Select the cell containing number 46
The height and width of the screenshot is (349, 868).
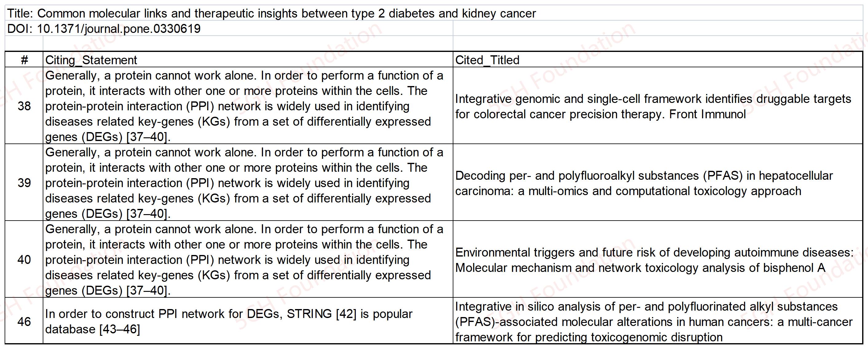[24, 321]
